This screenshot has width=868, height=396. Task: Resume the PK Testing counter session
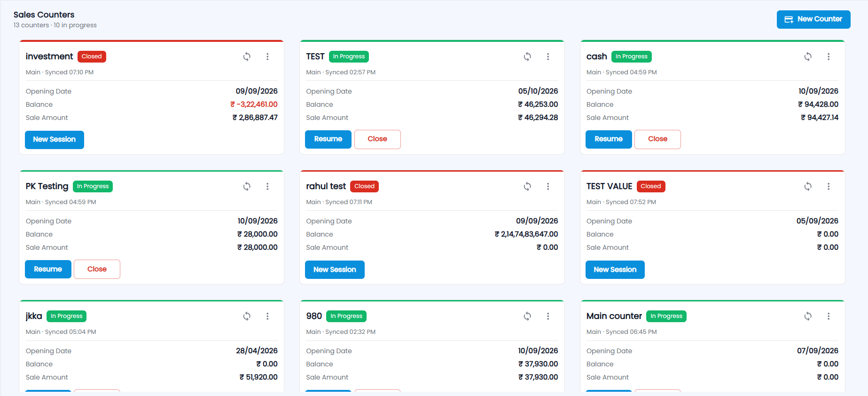48,269
